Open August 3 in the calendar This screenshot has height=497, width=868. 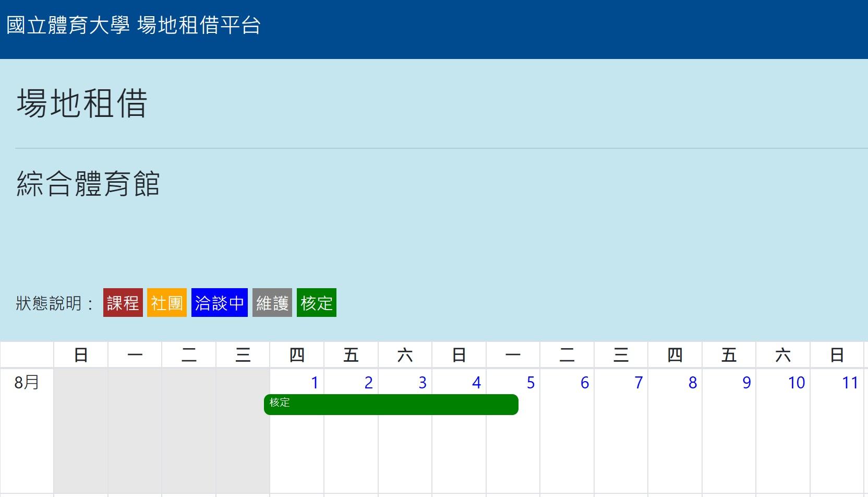[x=423, y=383]
